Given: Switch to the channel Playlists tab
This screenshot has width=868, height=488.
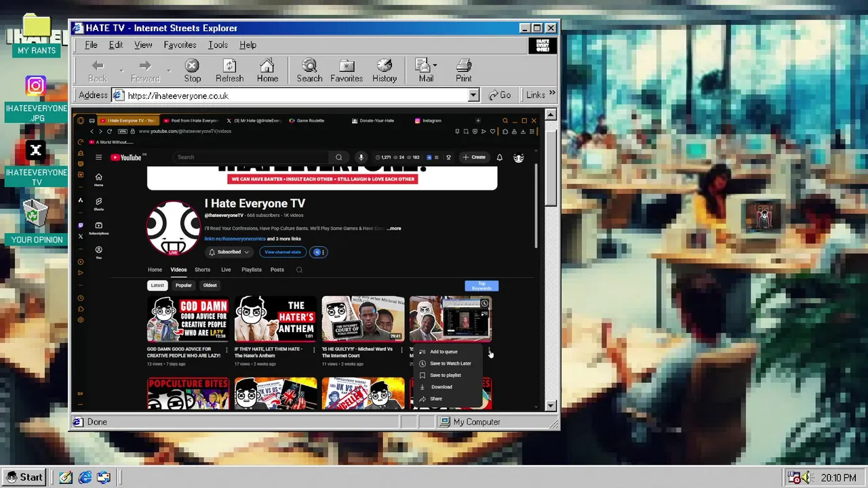Looking at the screenshot, I should coord(252,270).
